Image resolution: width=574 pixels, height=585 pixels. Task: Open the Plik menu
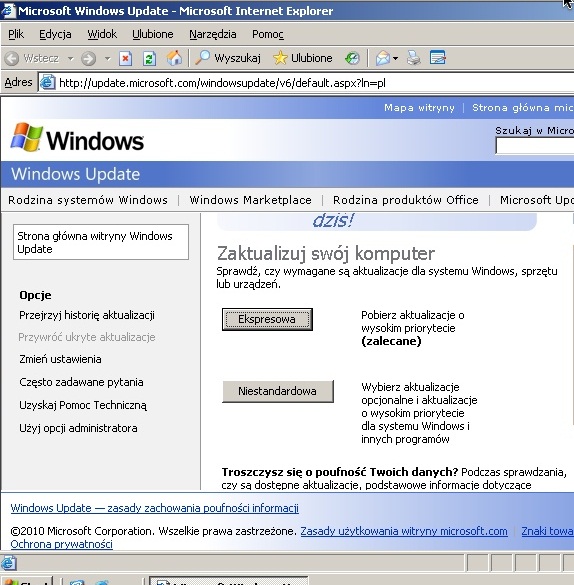click(x=16, y=34)
